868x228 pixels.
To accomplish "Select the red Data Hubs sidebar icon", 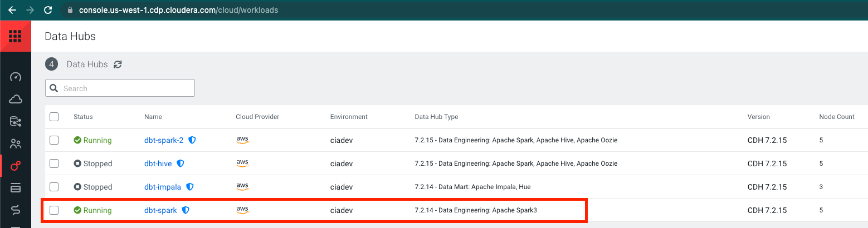I will (16, 166).
